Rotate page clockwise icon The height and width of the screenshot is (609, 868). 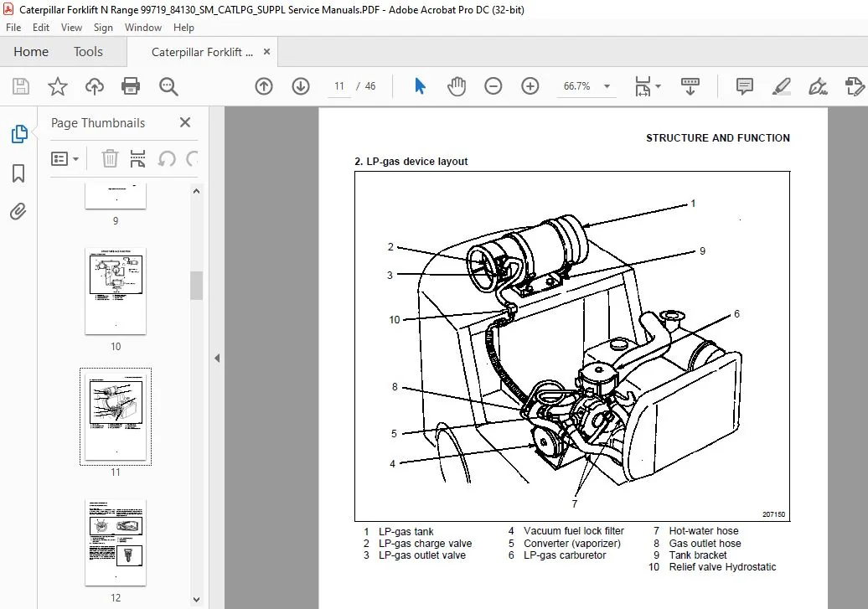(x=192, y=159)
